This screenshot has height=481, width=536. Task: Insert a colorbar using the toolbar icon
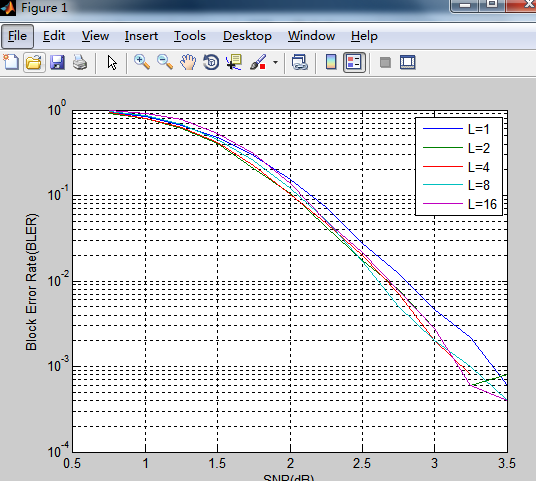click(331, 63)
